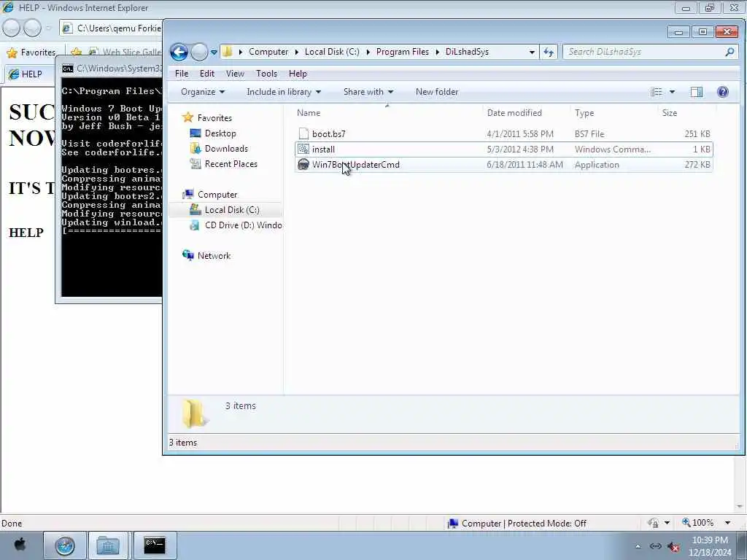747x560 pixels.
Task: Click the 251 KB size cell
Action: click(x=697, y=134)
